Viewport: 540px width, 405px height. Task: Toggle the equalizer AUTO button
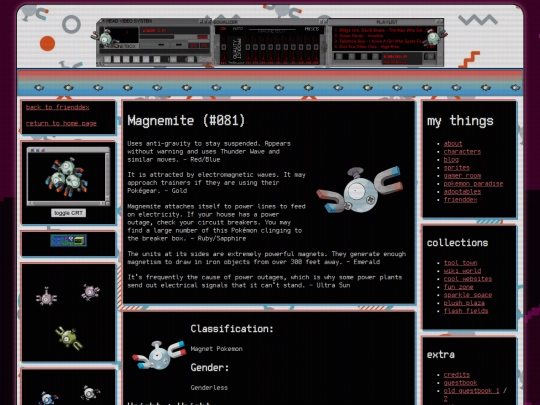238,29
